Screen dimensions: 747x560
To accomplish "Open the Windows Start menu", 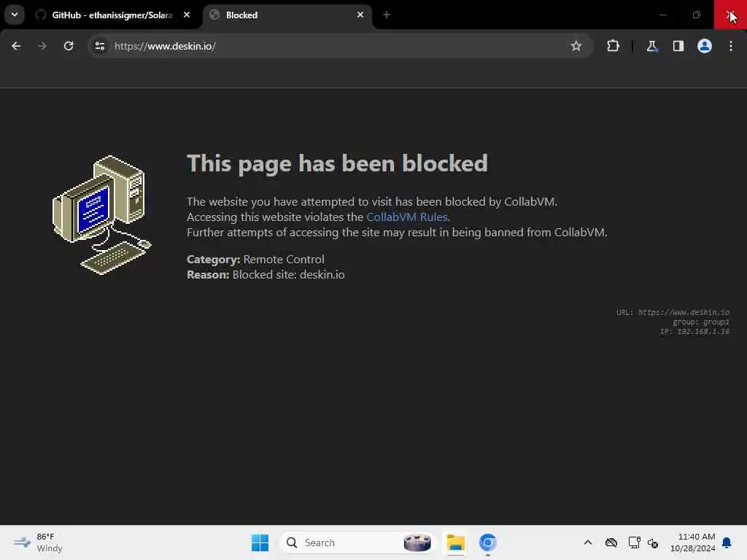I will coord(260,542).
